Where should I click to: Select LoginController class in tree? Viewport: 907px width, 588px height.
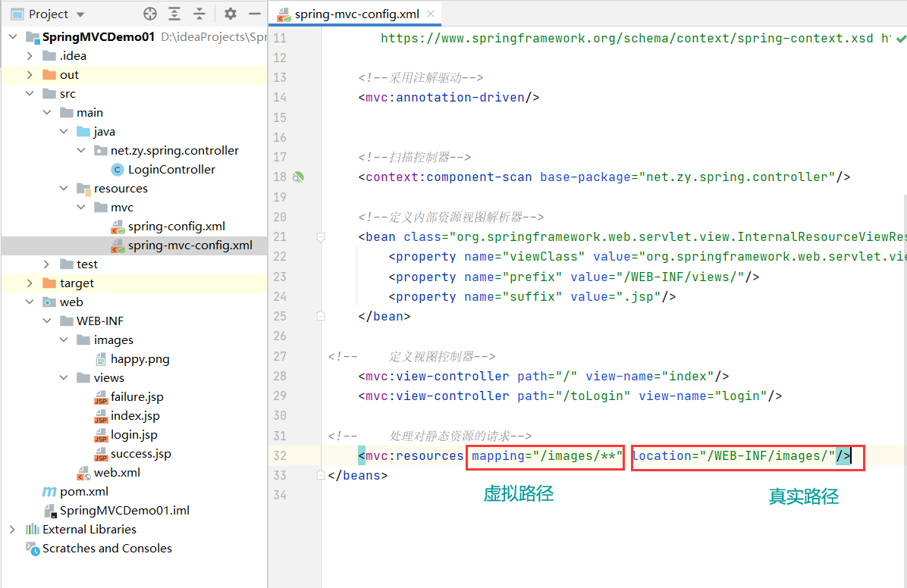tap(171, 170)
